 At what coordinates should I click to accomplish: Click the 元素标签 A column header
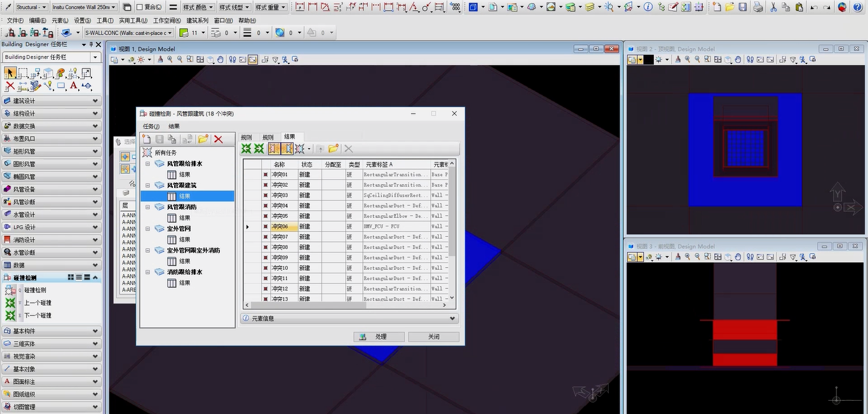[x=397, y=164]
